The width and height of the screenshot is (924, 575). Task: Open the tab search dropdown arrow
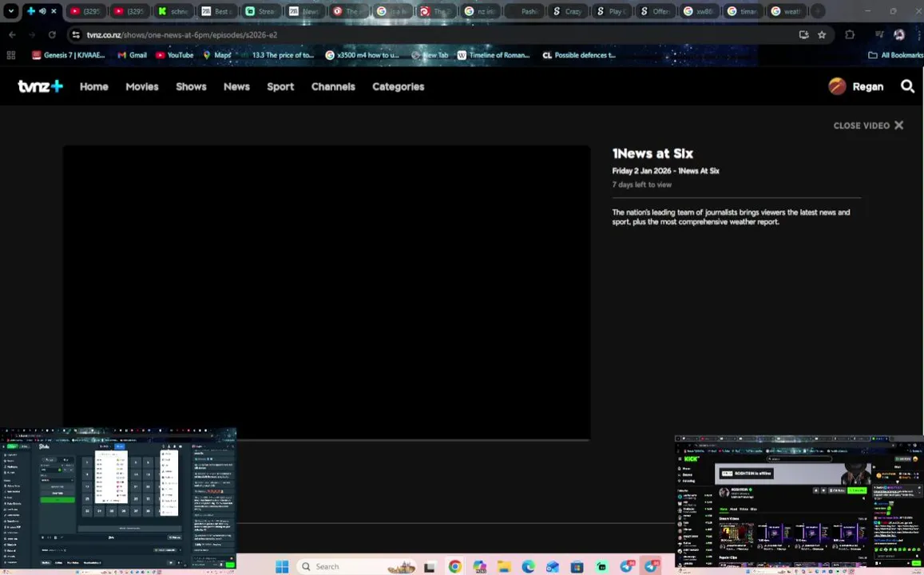[x=10, y=10]
